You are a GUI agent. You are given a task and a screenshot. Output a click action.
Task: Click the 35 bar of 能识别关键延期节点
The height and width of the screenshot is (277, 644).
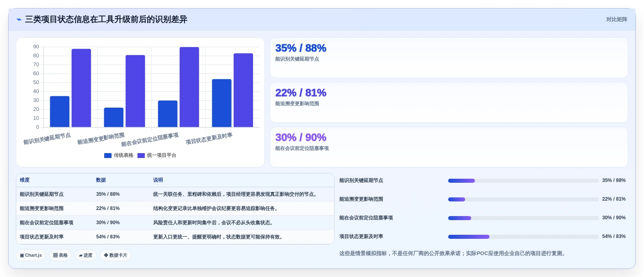pyautogui.click(x=60, y=112)
